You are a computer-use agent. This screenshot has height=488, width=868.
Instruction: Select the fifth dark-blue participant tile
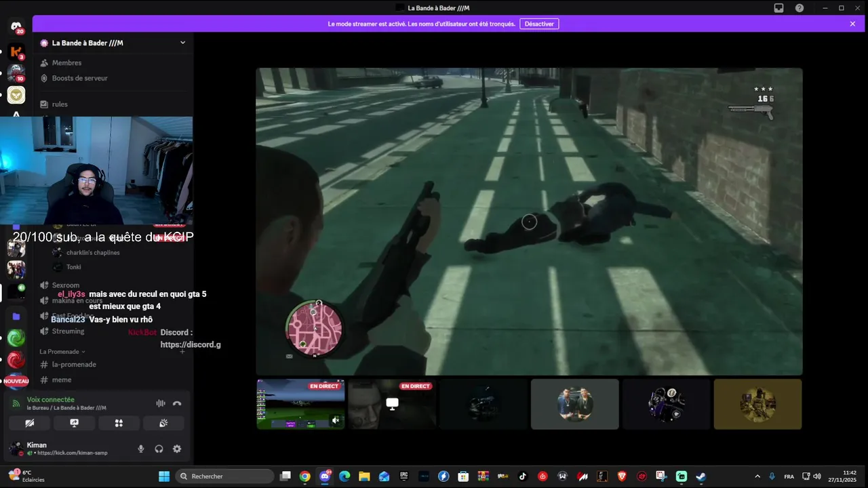coord(667,404)
